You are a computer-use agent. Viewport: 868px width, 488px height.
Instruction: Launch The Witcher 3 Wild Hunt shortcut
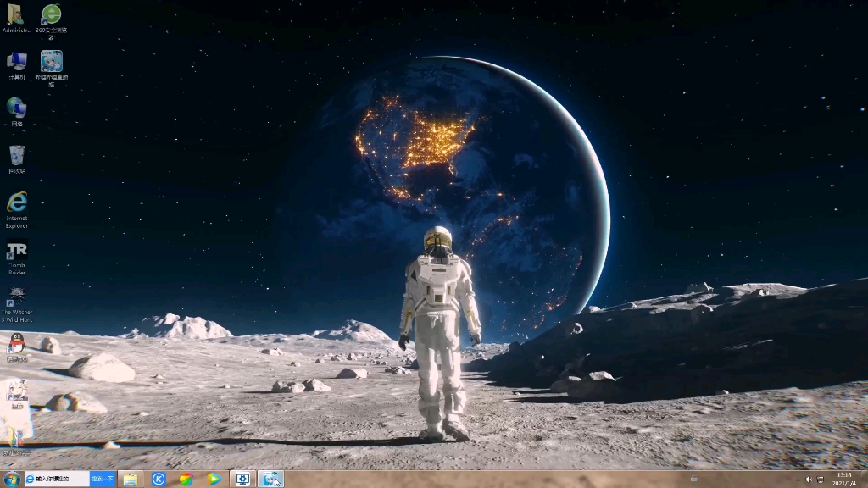tap(17, 305)
